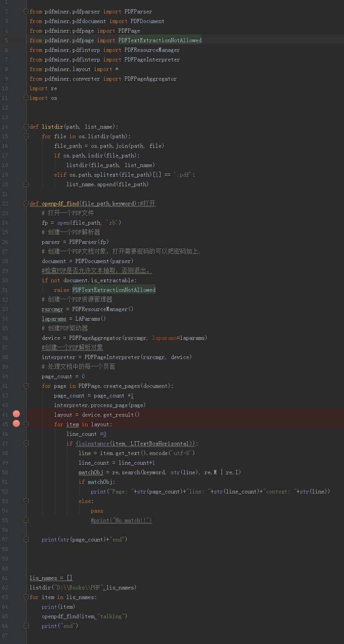Click the fold end marker at line 11
This screenshot has width=344, height=644.
26,98
